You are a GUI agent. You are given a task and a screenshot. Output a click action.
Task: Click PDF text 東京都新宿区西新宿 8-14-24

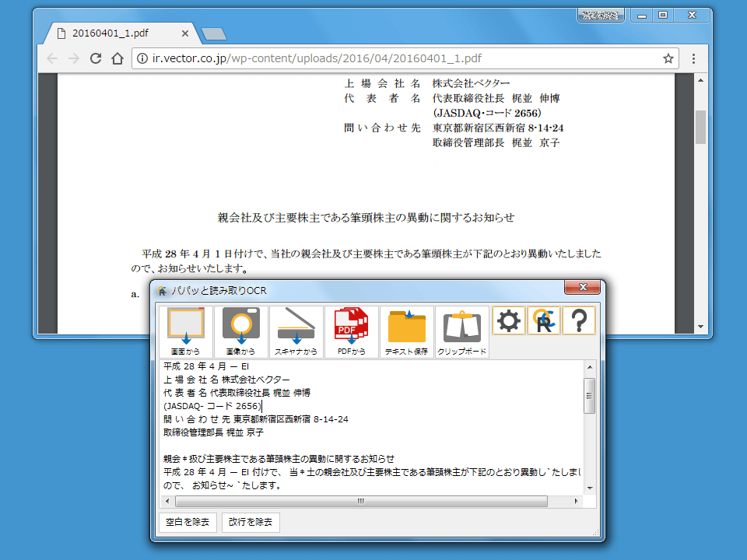coord(498,128)
